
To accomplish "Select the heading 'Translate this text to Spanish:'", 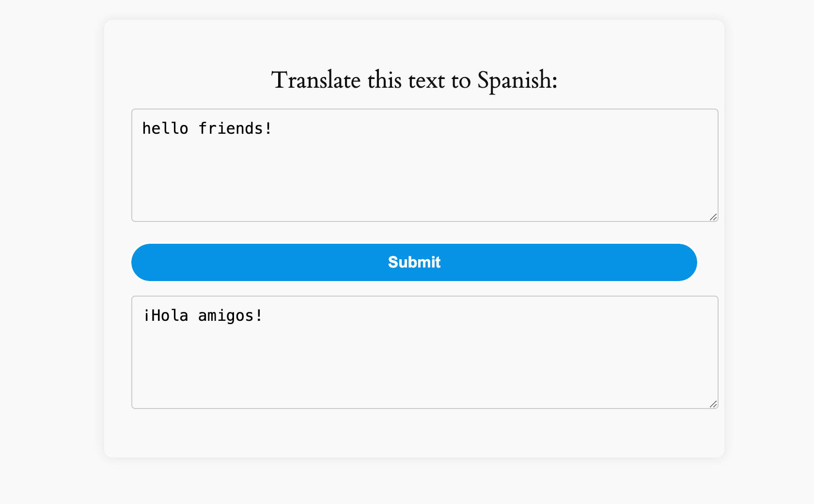I will [414, 80].
